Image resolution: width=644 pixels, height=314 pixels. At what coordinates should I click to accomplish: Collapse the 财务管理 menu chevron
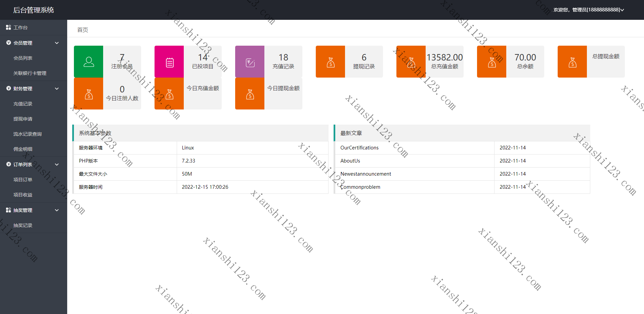click(57, 89)
